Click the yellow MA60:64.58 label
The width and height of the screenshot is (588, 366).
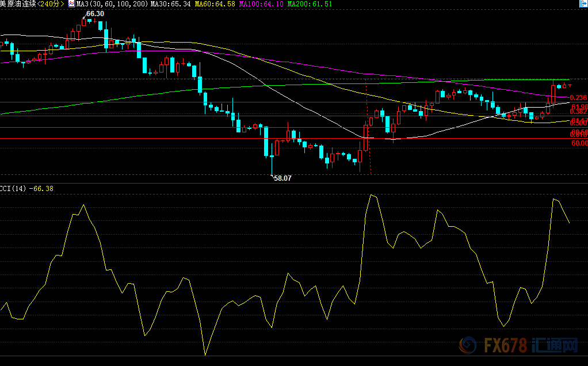[x=215, y=4]
